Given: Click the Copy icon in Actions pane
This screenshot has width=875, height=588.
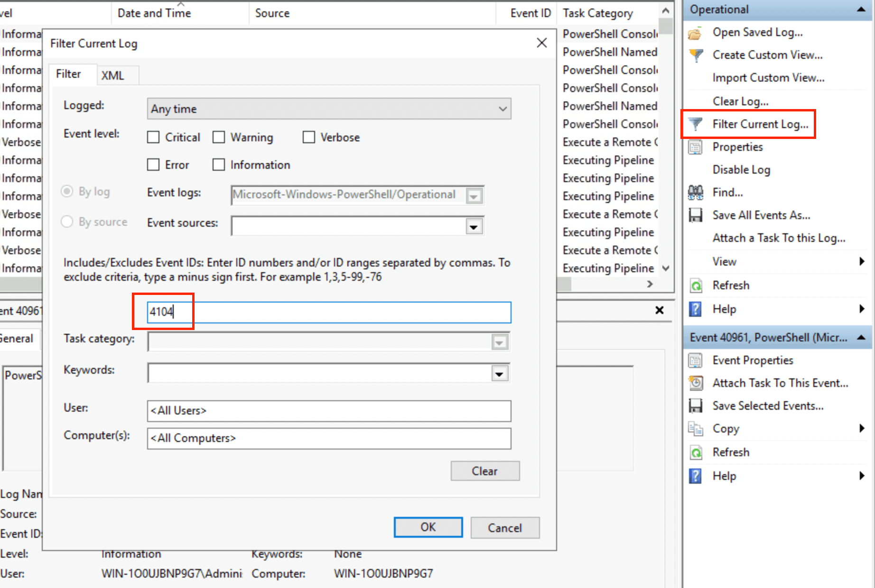Looking at the screenshot, I should pyautogui.click(x=696, y=429).
